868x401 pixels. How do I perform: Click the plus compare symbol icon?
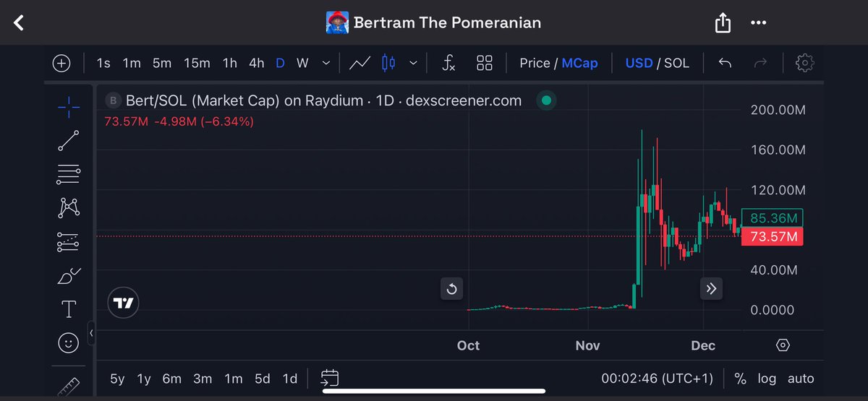click(x=61, y=63)
